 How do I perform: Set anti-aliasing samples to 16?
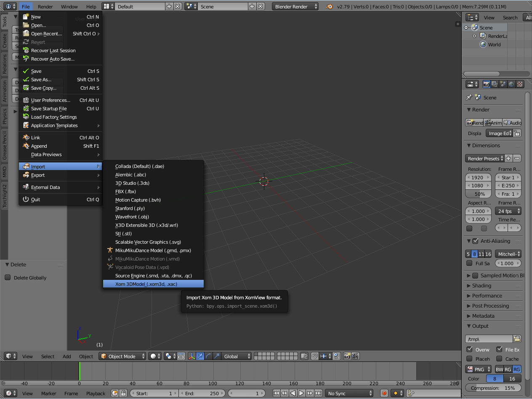tap(488, 254)
